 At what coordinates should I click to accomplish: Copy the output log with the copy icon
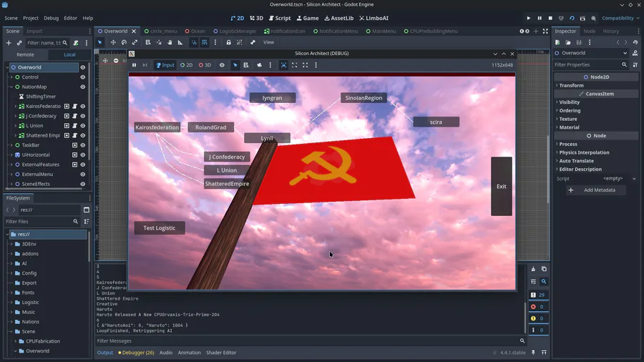[x=544, y=269]
